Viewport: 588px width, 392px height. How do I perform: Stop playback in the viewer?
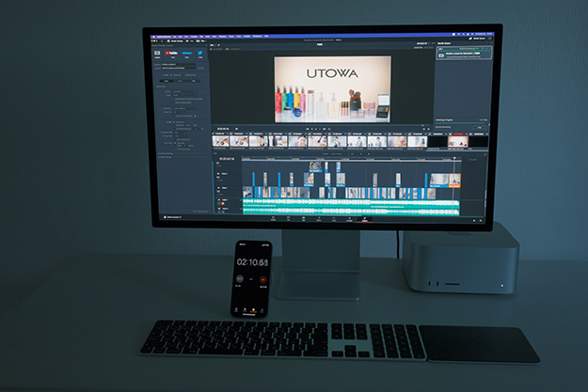tap(316, 129)
